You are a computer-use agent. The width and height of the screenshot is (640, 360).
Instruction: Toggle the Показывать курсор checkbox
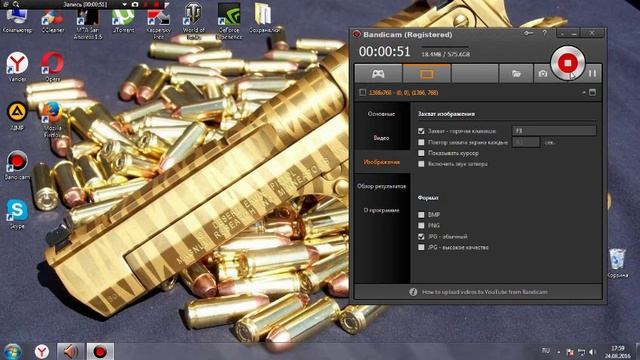[421, 153]
